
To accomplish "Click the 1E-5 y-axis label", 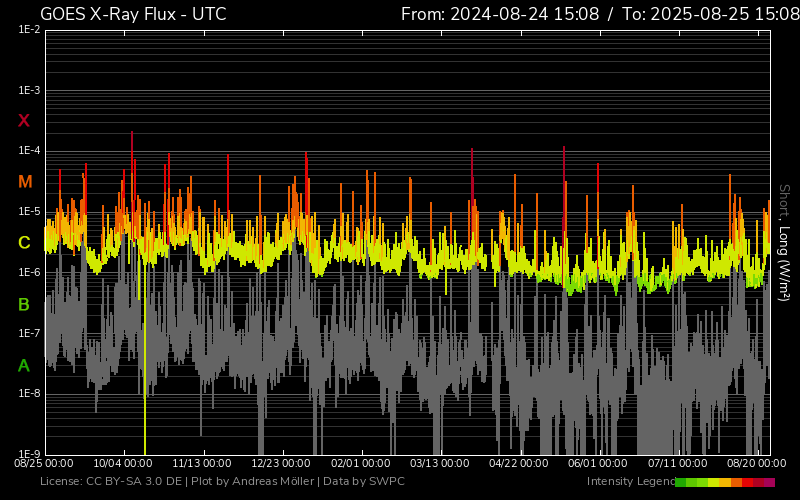I will click(29, 212).
